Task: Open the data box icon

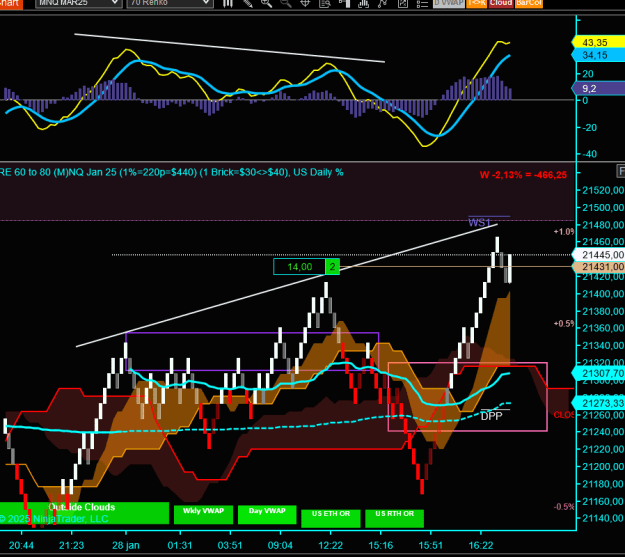Action: [x=324, y=3]
